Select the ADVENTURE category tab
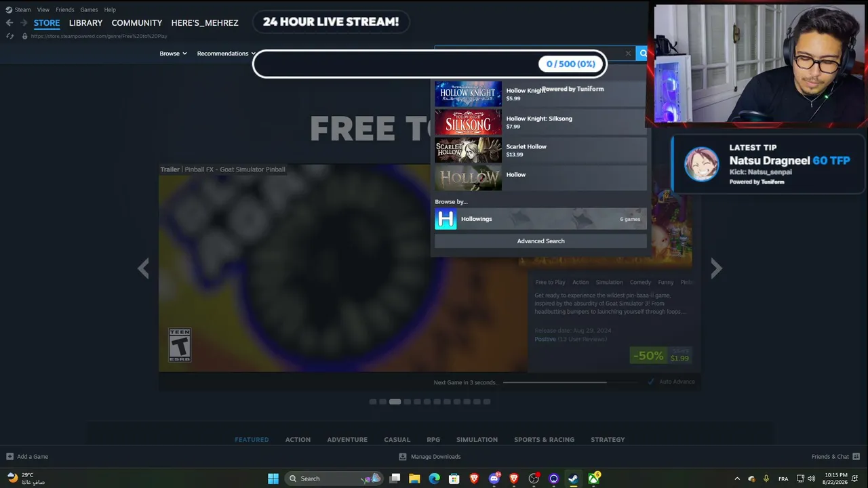The image size is (868, 488). click(x=347, y=440)
